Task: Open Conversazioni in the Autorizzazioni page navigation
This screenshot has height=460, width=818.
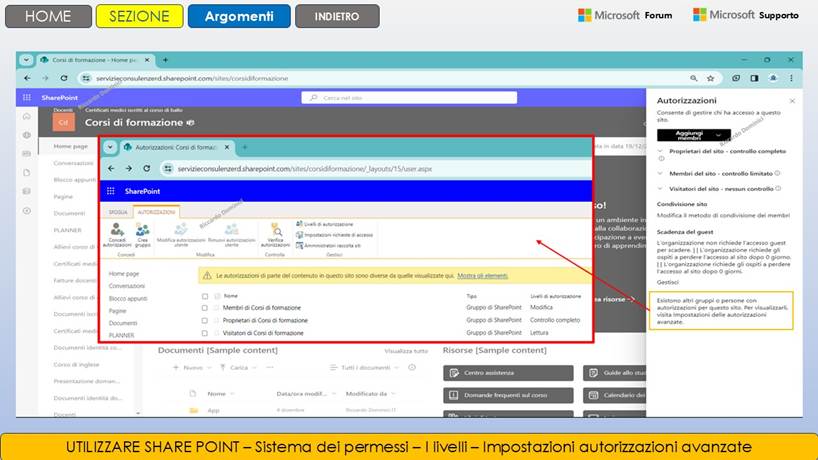Action: pos(127,286)
